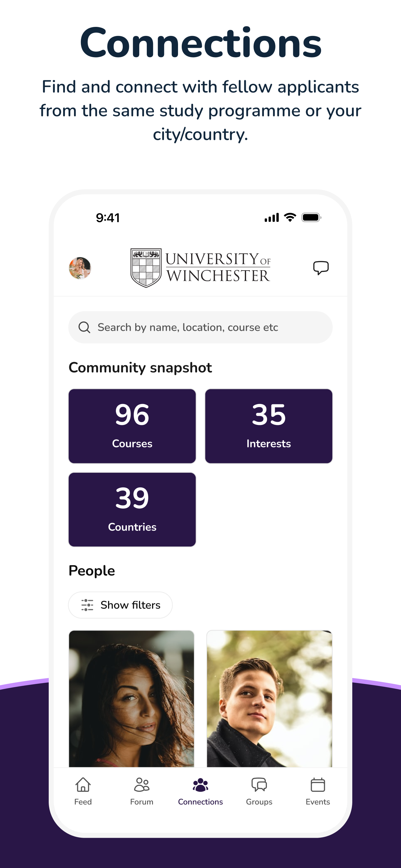Open the 39 Countries tile

(x=132, y=510)
